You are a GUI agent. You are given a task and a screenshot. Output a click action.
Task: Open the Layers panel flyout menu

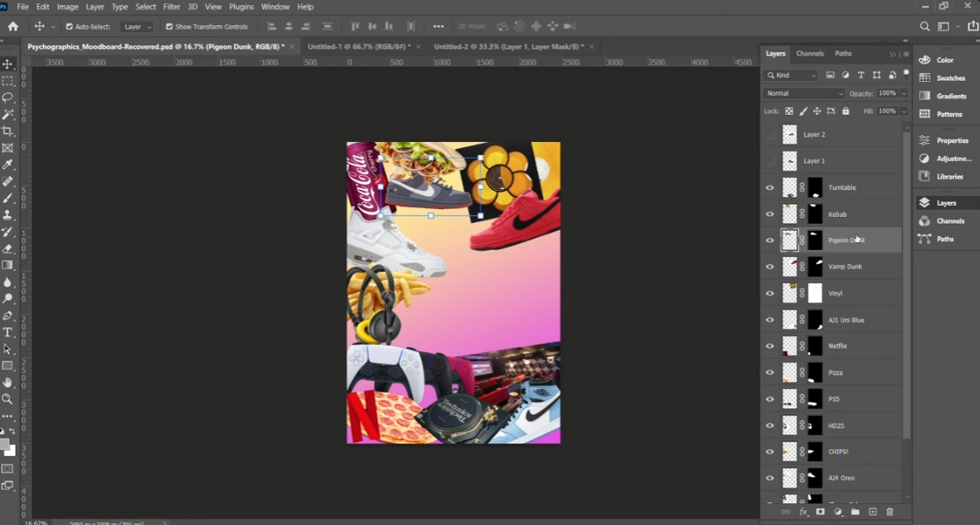tap(906, 54)
